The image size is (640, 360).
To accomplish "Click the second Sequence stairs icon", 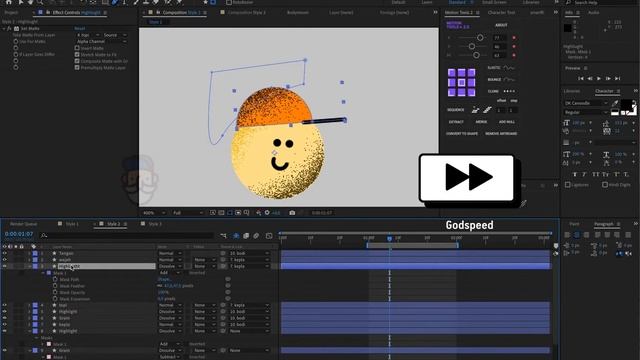I will (487, 110).
